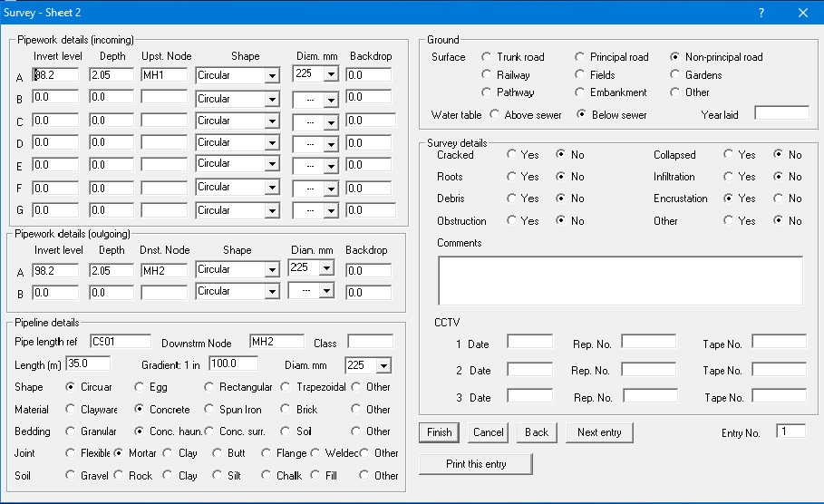Select Clayware pipe material
The image size is (824, 504).
92,409
